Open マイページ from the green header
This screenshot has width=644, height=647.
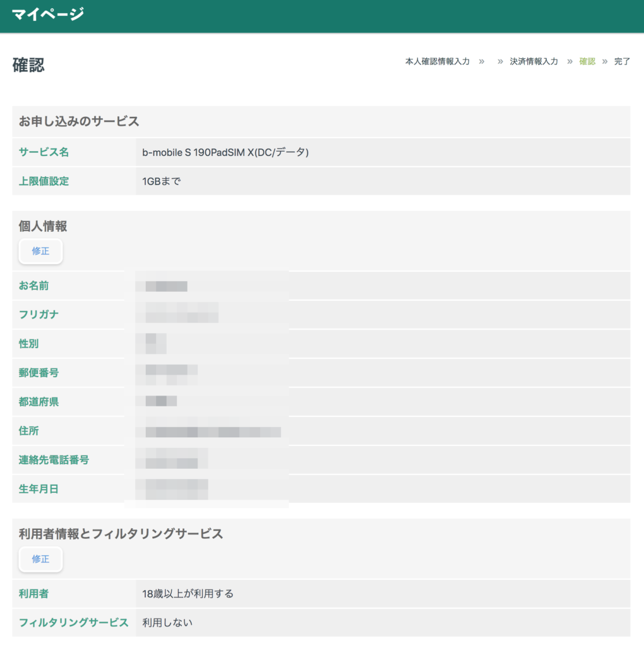click(x=48, y=14)
